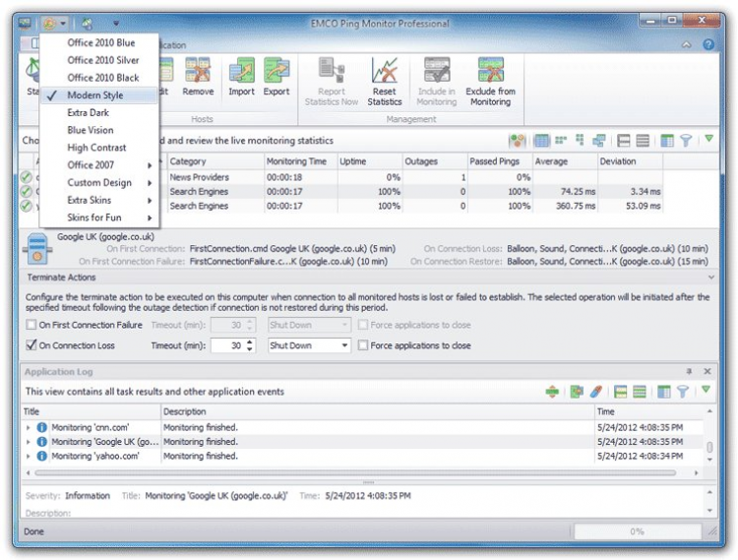Click the Include in Monitoring icon
This screenshot has height=560, width=738.
click(x=436, y=70)
